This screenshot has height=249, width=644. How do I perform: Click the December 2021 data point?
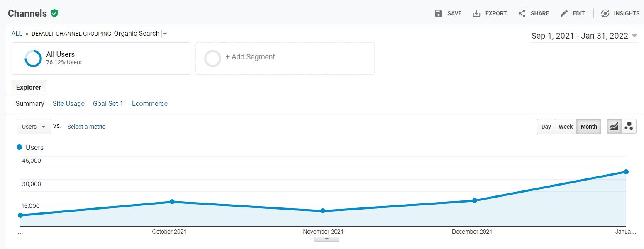point(475,200)
